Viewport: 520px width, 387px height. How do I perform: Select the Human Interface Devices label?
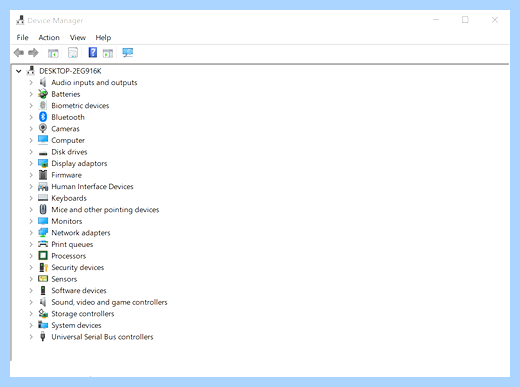pyautogui.click(x=92, y=186)
